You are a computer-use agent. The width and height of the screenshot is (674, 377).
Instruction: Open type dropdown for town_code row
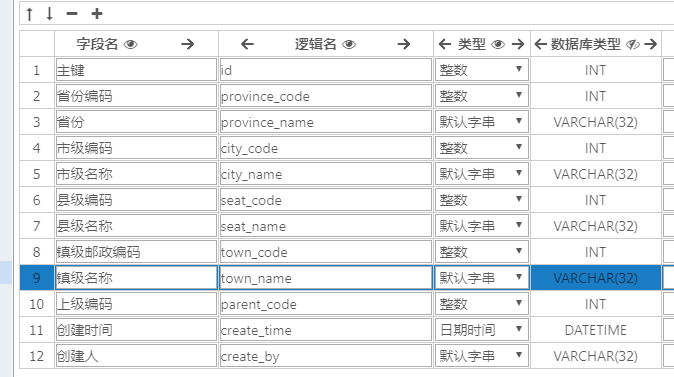(x=482, y=252)
